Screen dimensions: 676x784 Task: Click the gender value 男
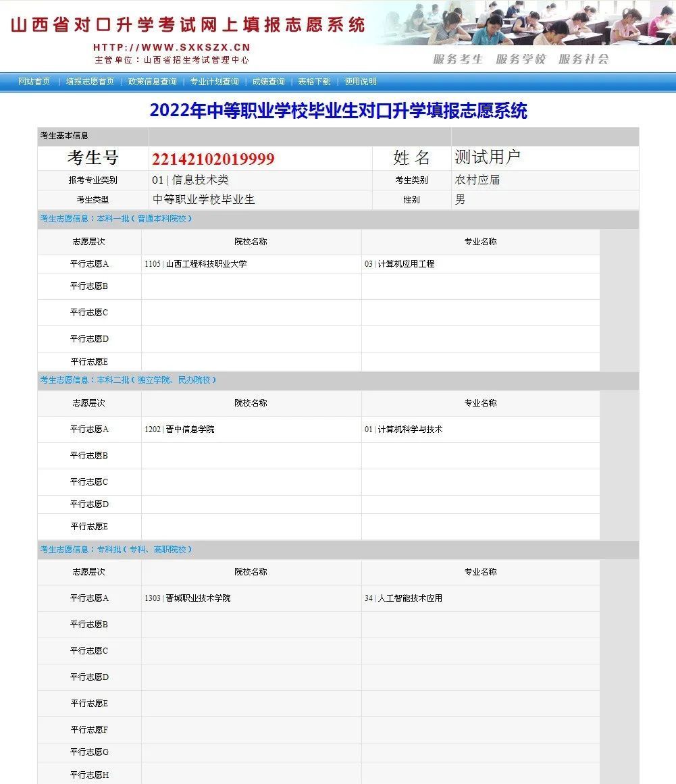pyautogui.click(x=460, y=199)
